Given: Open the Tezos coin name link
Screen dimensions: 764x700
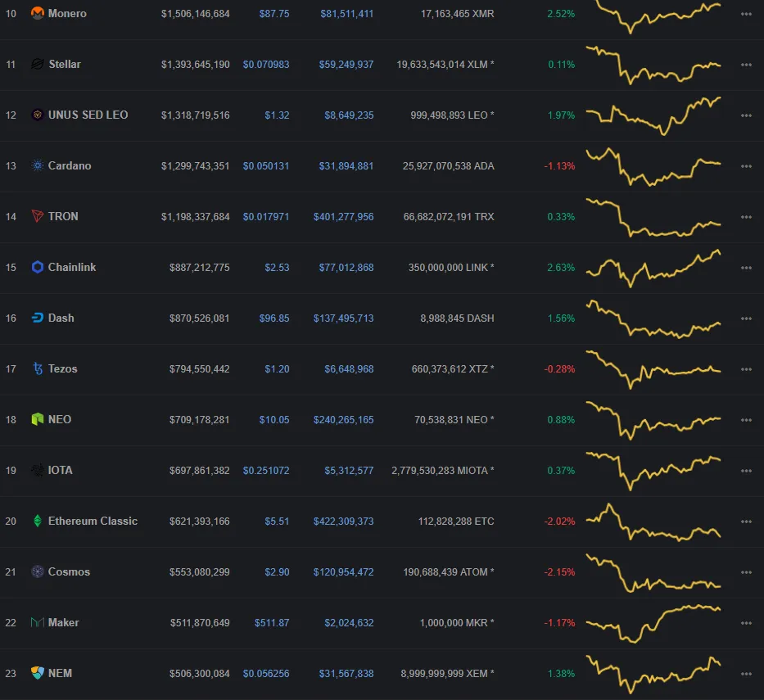Looking at the screenshot, I should click(62, 368).
